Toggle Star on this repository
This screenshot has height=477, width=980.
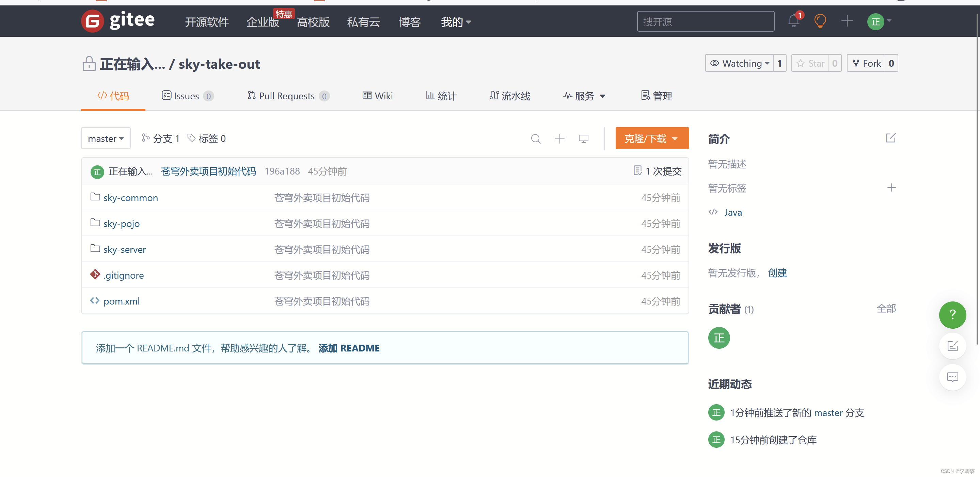(810, 63)
